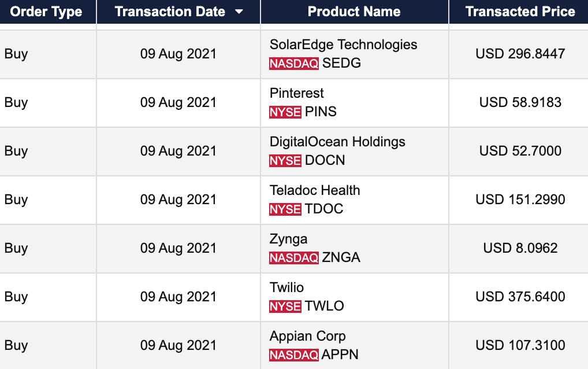Select the Appian Corp product name
The image size is (588, 369).
click(307, 336)
